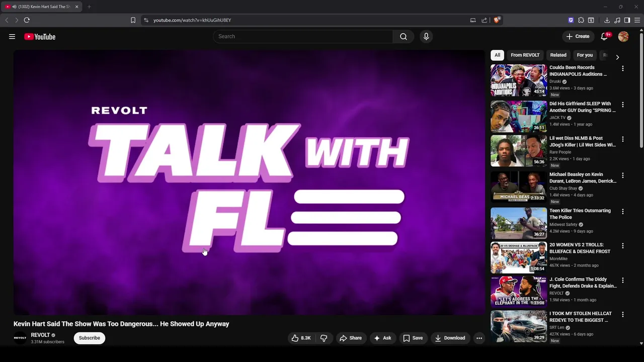Open the account avatar menu
This screenshot has width=644, height=362.
click(x=623, y=36)
